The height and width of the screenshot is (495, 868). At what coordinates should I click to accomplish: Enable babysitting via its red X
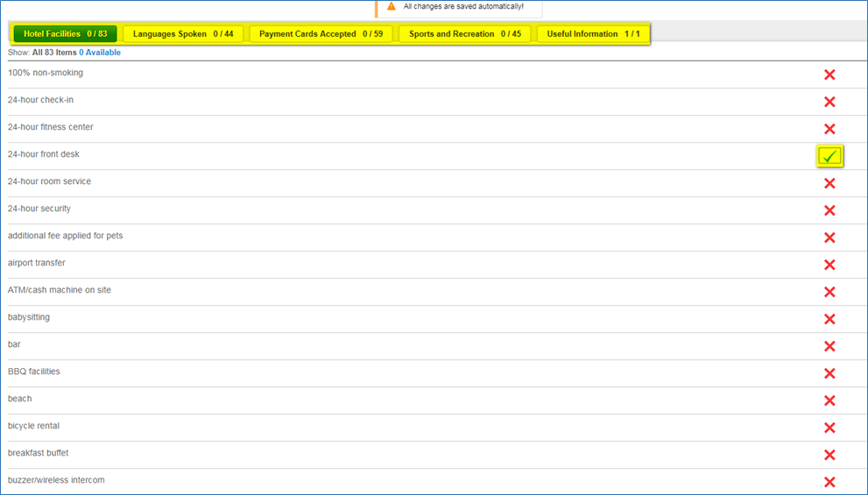point(829,319)
